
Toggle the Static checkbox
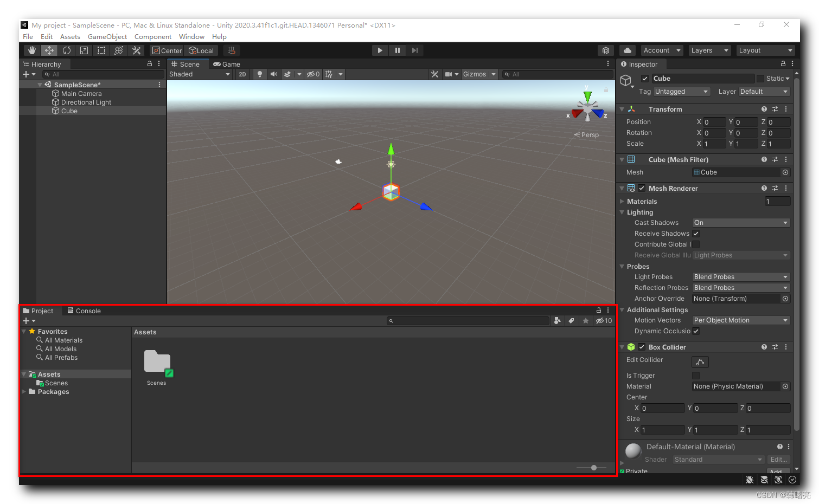[760, 79]
